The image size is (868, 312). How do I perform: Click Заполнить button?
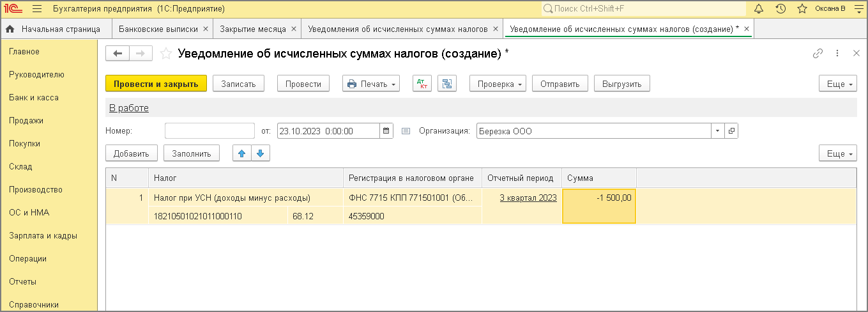(x=192, y=153)
